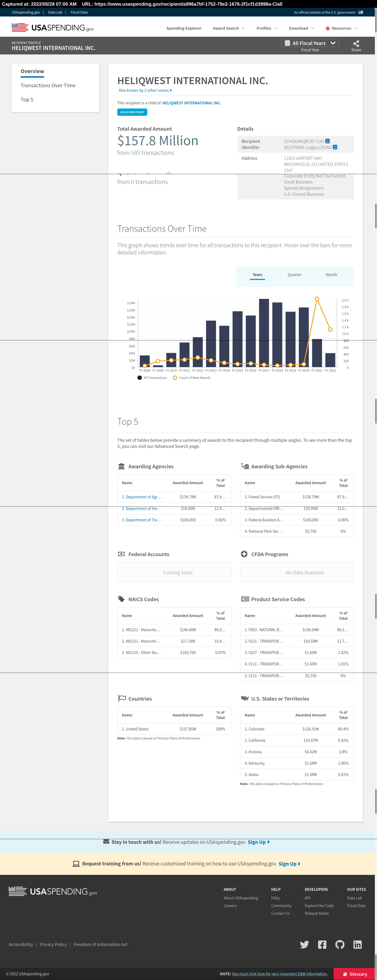Click the Twitter icon in footer

(x=304, y=945)
